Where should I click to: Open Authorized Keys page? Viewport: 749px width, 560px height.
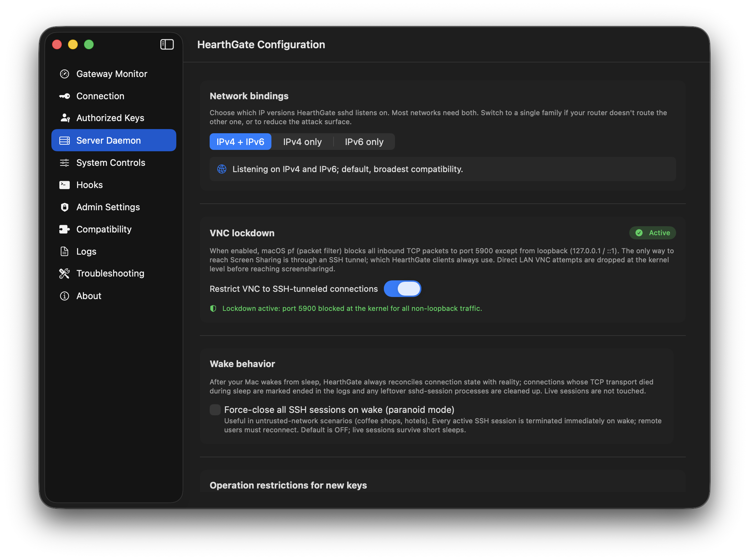114,118
